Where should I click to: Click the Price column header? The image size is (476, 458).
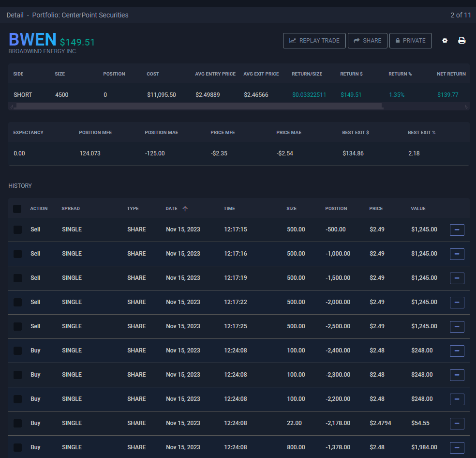coord(375,209)
